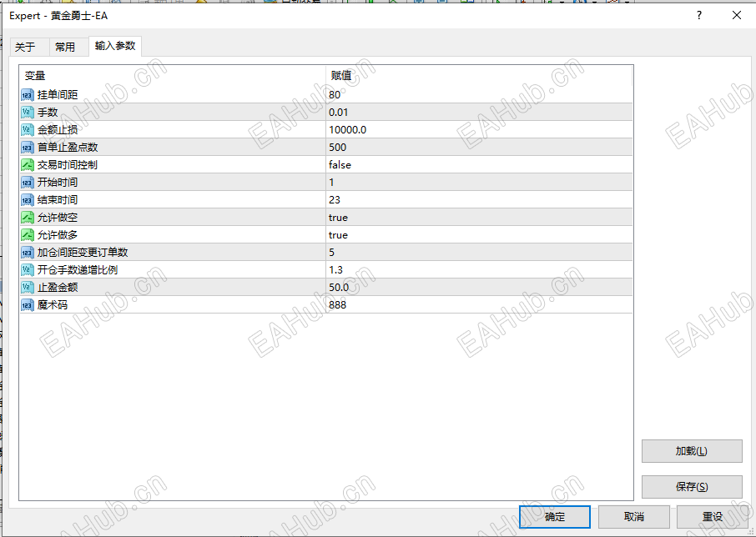Select the 首单止盈点数 value 500
The image size is (756, 537).
[x=337, y=148]
